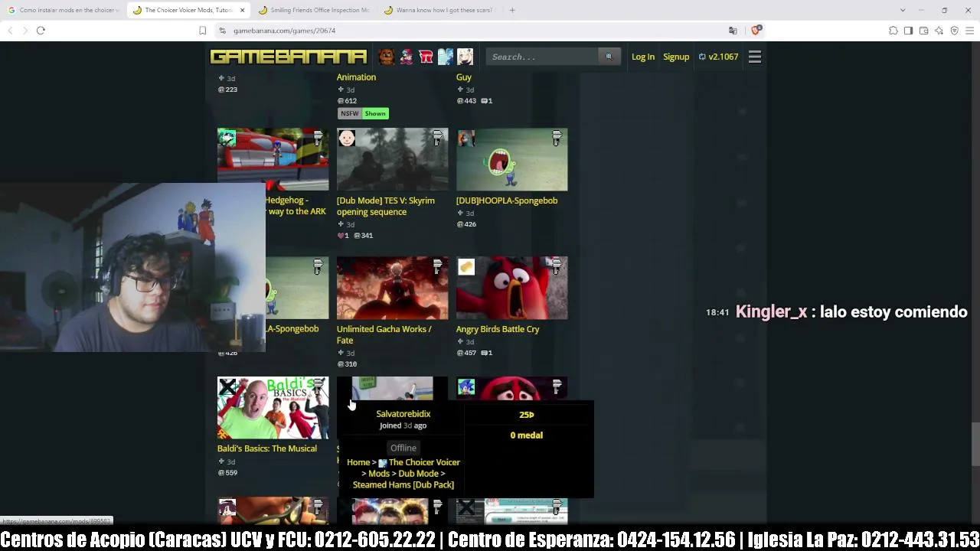Screen dimensions: 980x551
Task: Open Brave VPN shield icon
Action: click(954, 31)
